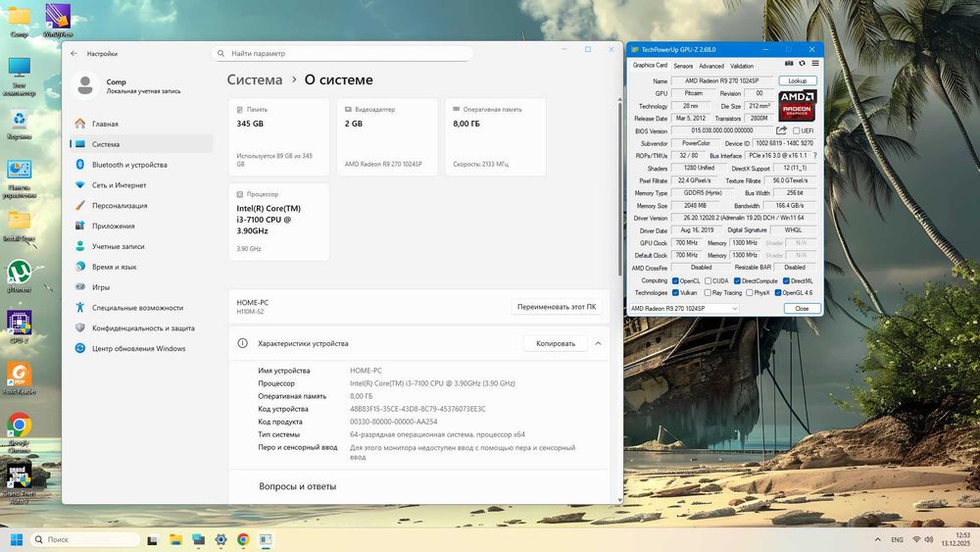Image resolution: width=980 pixels, height=552 pixels.
Task: Click the rename this PC button
Action: [x=557, y=307]
